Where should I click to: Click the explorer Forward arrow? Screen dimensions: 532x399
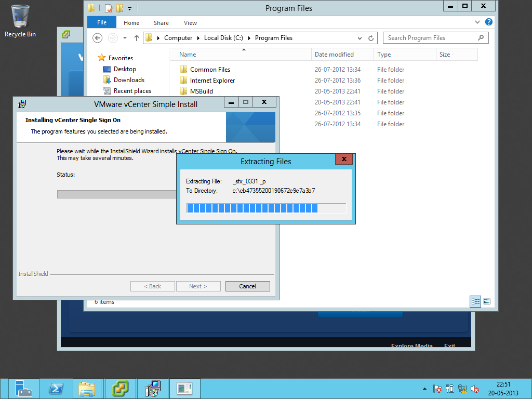(x=113, y=38)
